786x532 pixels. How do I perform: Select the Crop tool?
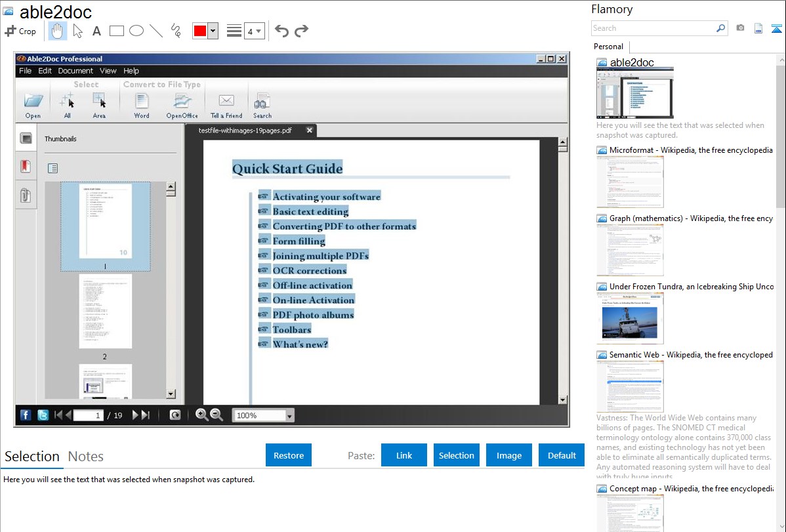(x=20, y=31)
